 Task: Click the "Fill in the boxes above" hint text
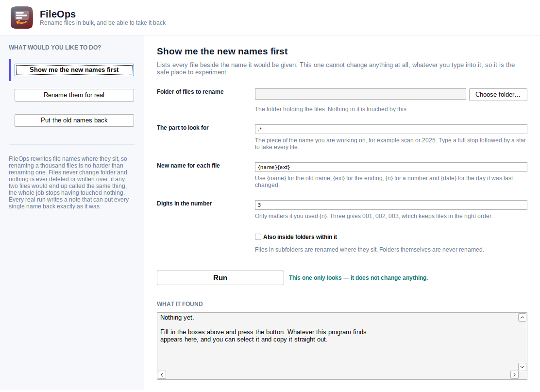263,336
